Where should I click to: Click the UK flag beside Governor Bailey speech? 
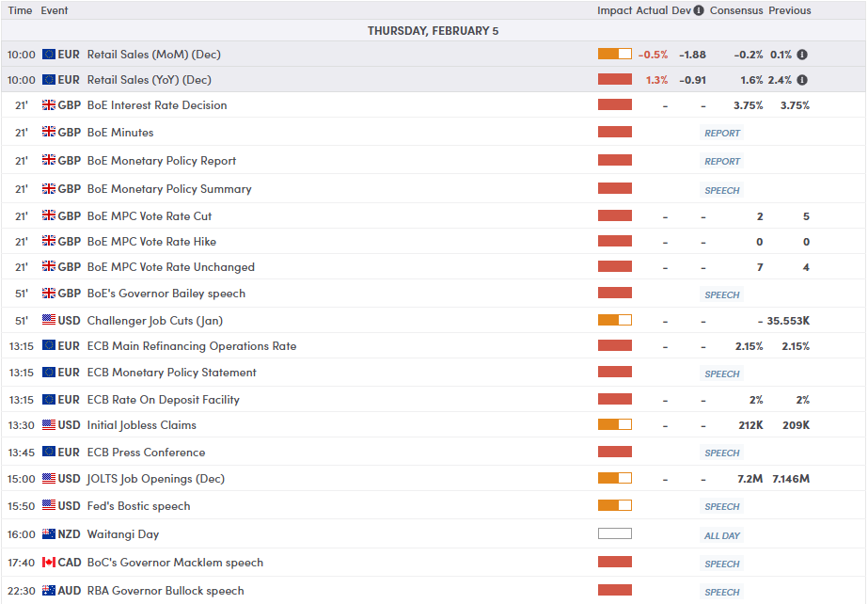(x=49, y=293)
